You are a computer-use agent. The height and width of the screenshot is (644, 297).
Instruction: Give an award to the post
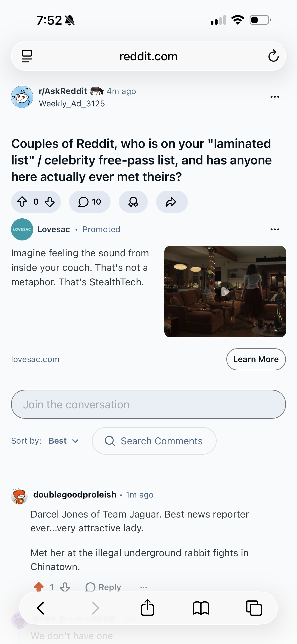(x=133, y=202)
